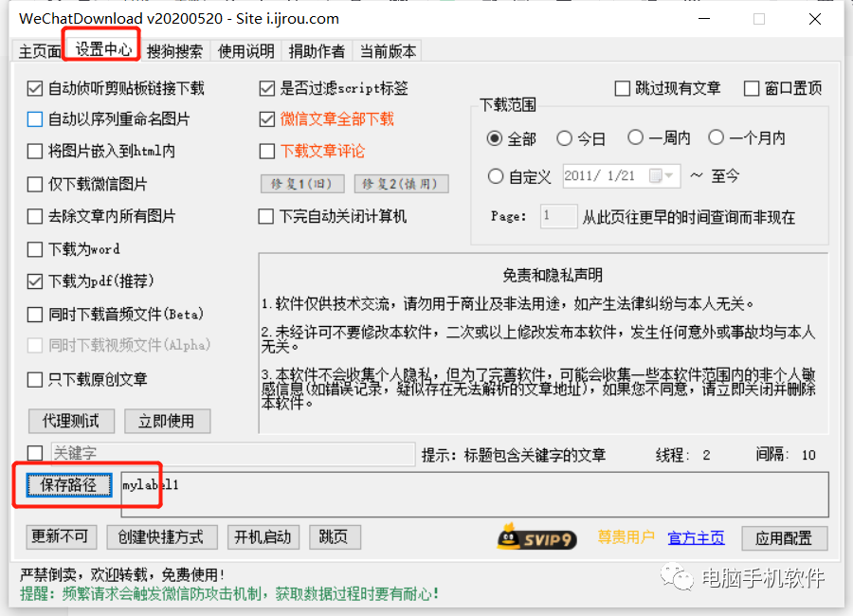This screenshot has width=853, height=616.
Task: Click the save path text box
Action: 475,494
